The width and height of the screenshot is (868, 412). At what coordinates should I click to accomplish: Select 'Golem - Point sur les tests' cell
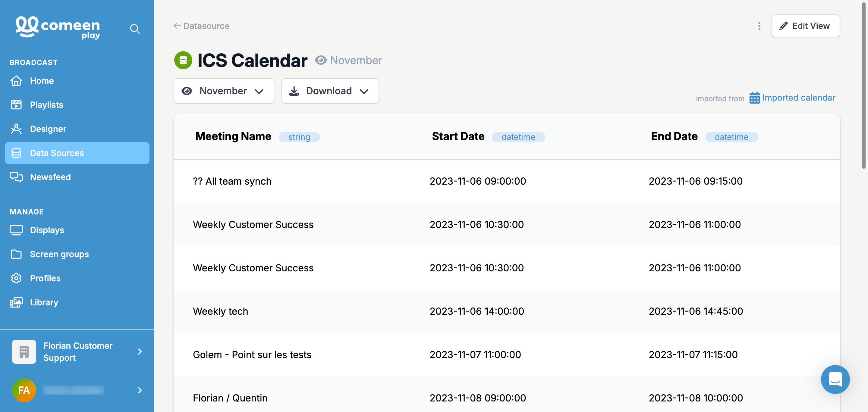click(252, 355)
